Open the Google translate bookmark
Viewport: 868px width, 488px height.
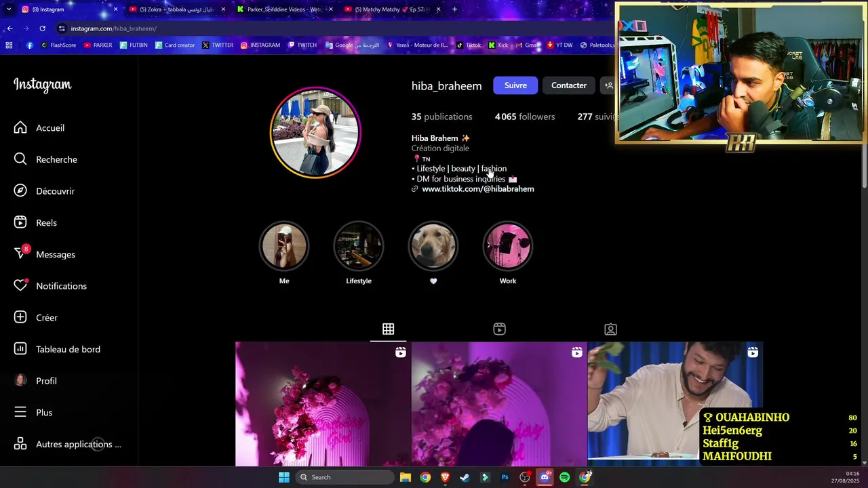[352, 45]
